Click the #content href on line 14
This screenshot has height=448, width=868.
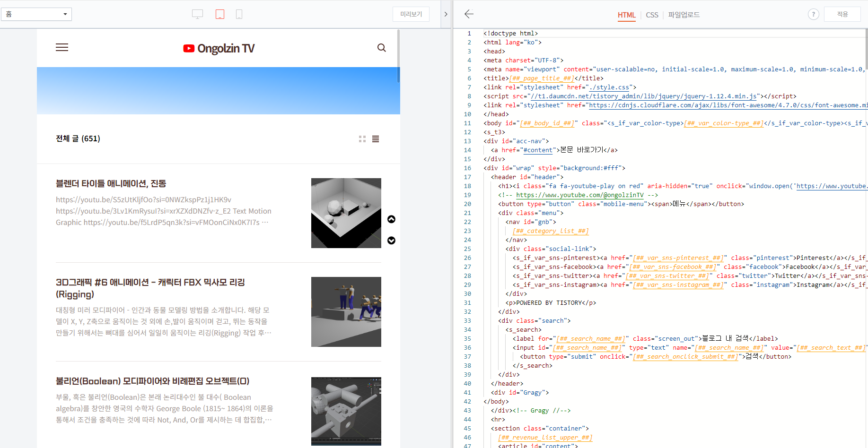pyautogui.click(x=538, y=150)
